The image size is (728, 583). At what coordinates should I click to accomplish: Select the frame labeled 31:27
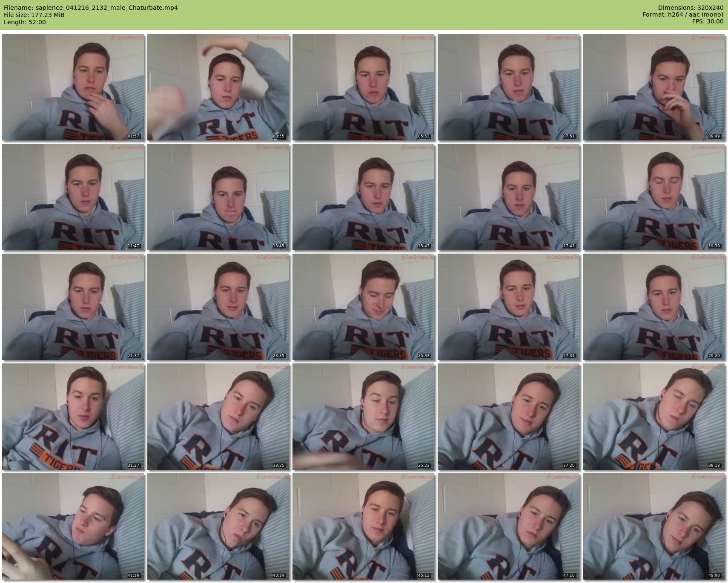[x=73, y=417]
